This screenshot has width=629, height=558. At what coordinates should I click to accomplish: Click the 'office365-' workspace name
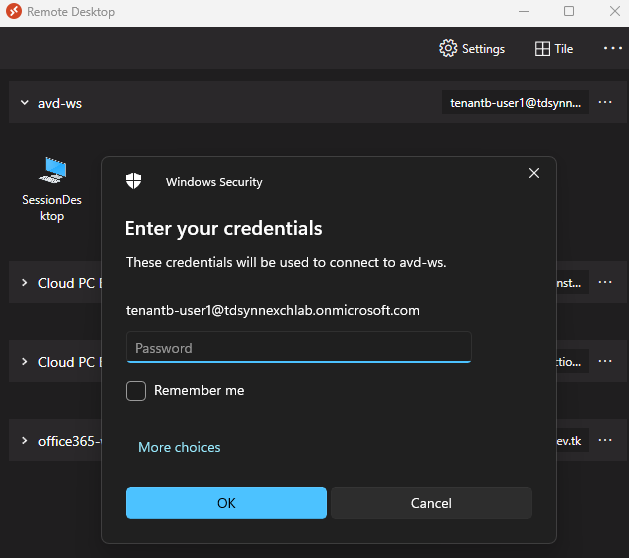[70, 441]
